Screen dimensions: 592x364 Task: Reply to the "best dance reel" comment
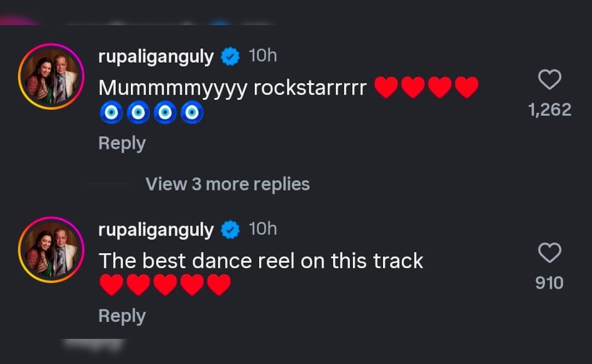click(122, 316)
